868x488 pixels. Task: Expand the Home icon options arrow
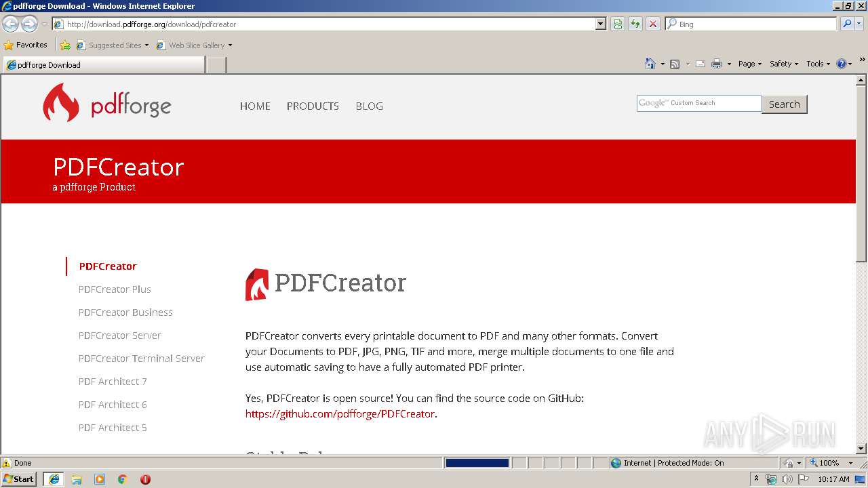[x=663, y=64]
